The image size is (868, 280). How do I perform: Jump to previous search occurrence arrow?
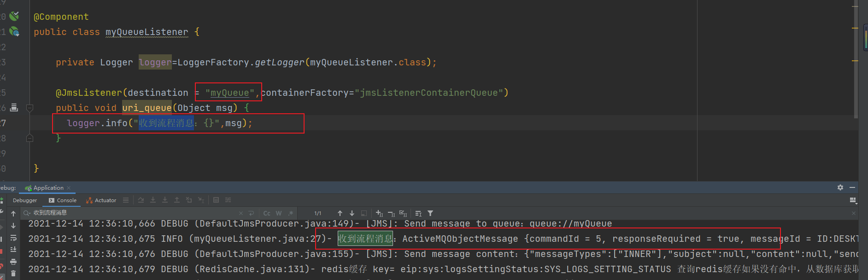(x=340, y=213)
